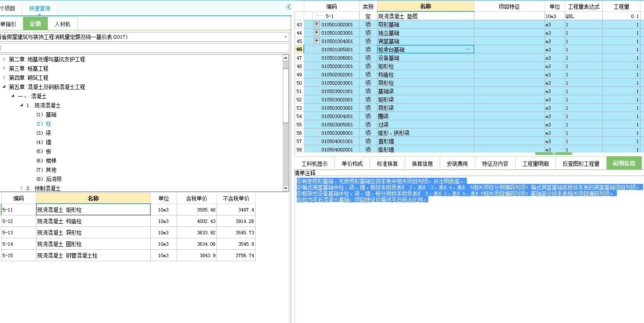Collapse the 一、混凝土 tree node
This screenshot has width=644, height=323.
13,96
